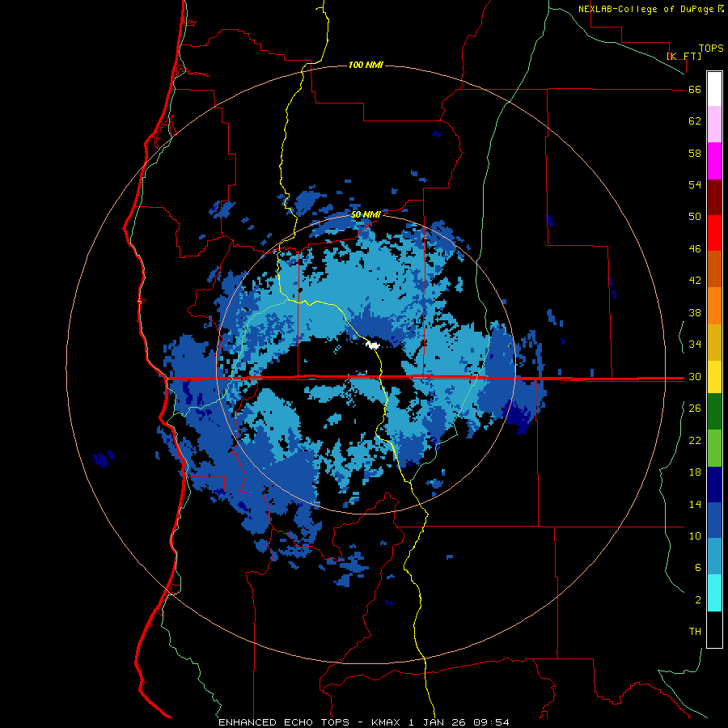Click the 14 value on the legend scale
Screen dimensions: 728x728
(x=695, y=504)
